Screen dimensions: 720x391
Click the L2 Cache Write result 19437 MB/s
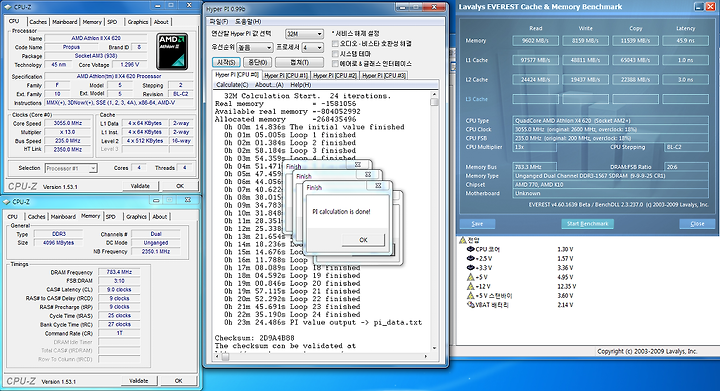pyautogui.click(x=585, y=79)
